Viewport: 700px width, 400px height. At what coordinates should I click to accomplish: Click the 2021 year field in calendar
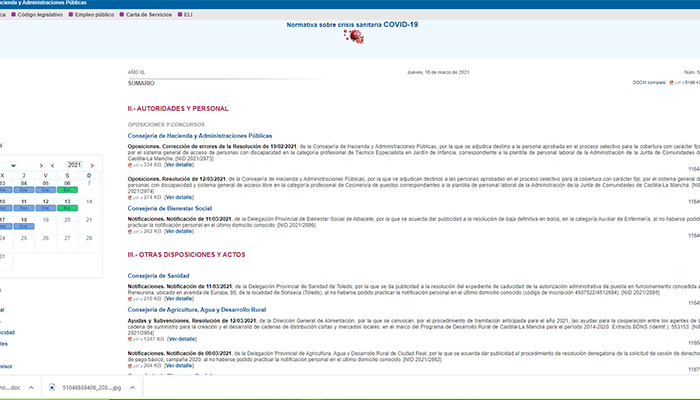point(75,165)
